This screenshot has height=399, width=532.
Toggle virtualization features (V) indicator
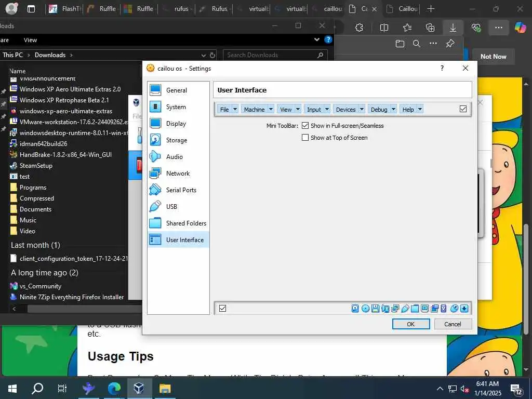point(444,309)
